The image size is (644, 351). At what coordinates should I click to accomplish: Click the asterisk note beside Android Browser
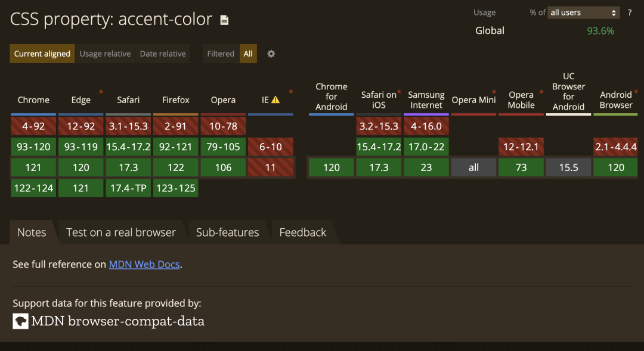coord(636,92)
